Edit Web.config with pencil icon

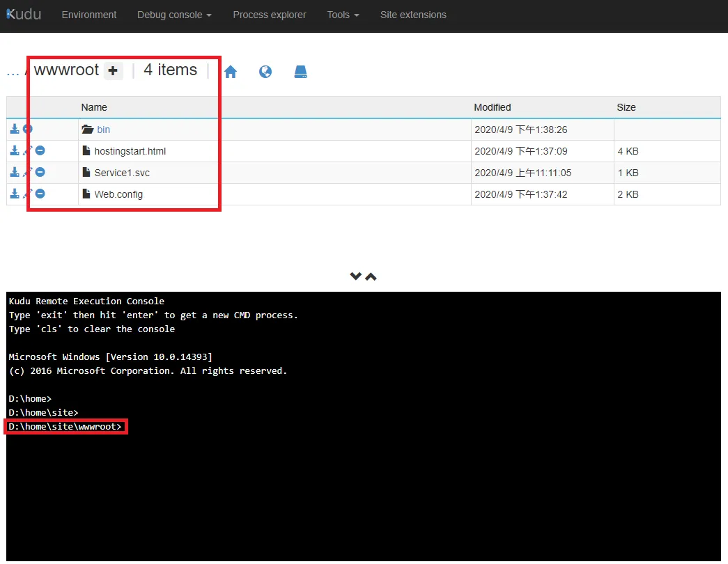pos(27,194)
